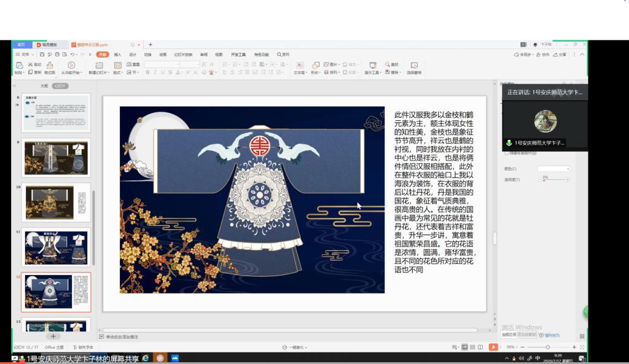The width and height of the screenshot is (629, 364).
Task: Toggle the hide background graphics checkbox
Action: point(506,153)
